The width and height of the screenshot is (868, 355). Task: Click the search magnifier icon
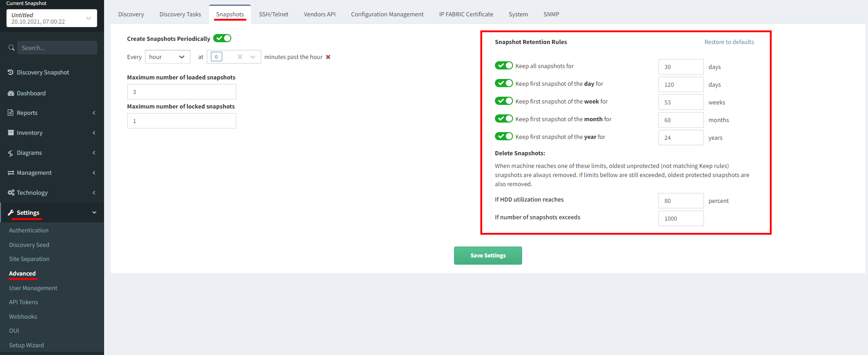pyautogui.click(x=11, y=48)
